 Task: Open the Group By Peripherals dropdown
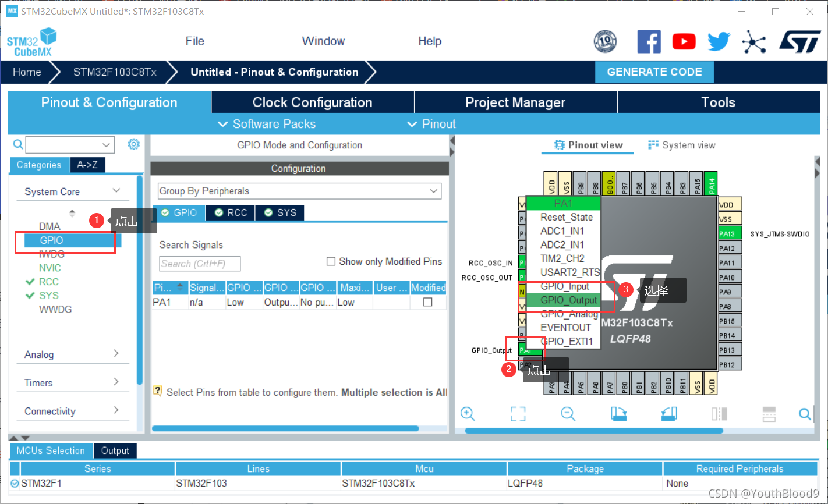(x=299, y=191)
